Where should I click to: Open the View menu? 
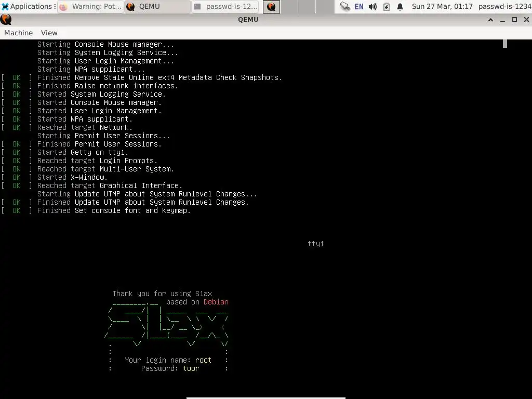49,33
